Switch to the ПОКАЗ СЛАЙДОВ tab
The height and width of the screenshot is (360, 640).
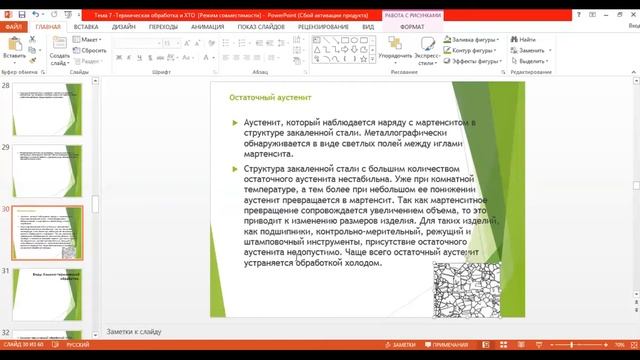click(x=261, y=27)
